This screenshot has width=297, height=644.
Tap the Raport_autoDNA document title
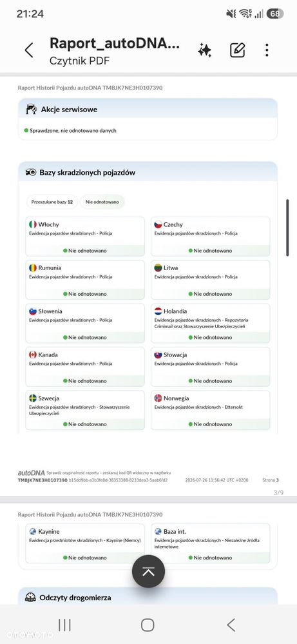pos(115,43)
